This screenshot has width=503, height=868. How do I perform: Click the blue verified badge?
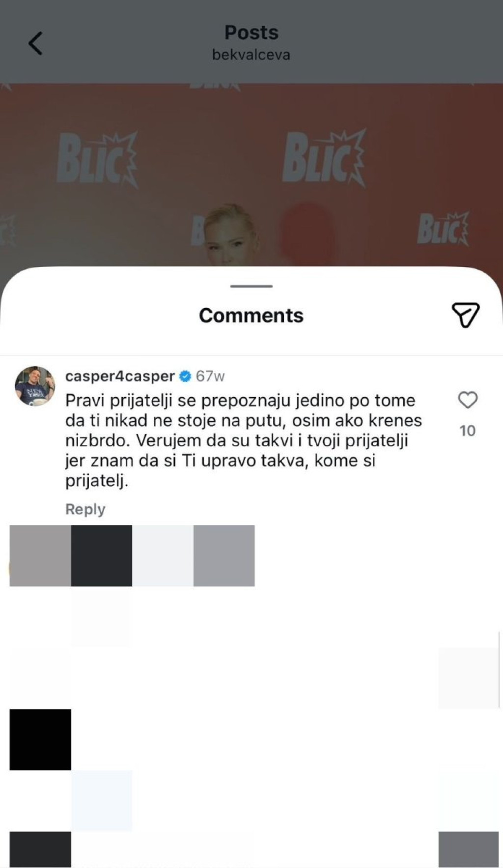click(185, 376)
